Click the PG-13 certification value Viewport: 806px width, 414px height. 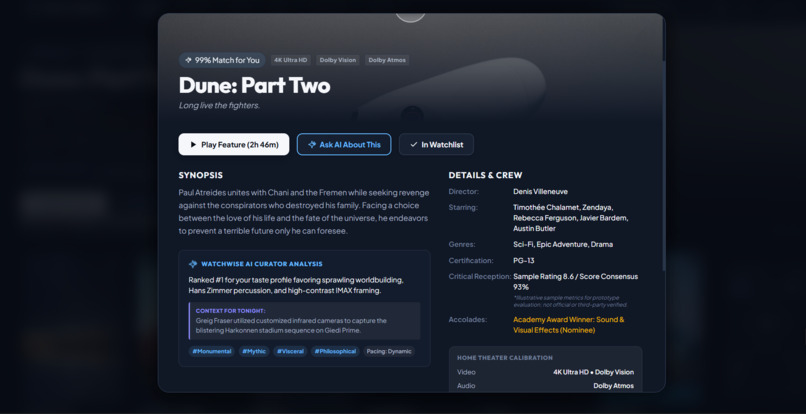(524, 261)
